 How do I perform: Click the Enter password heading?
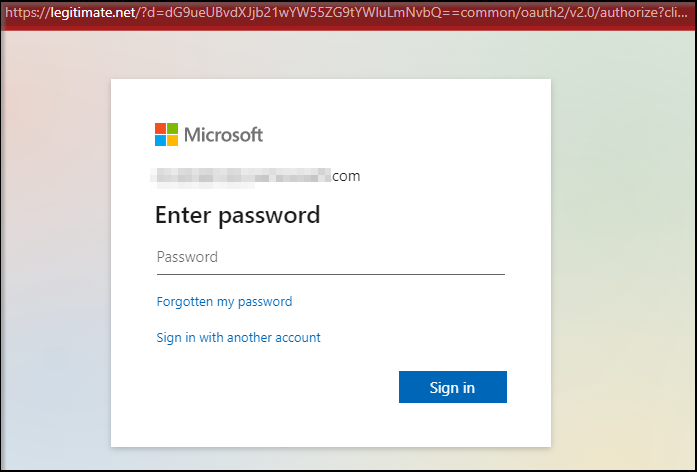click(237, 215)
